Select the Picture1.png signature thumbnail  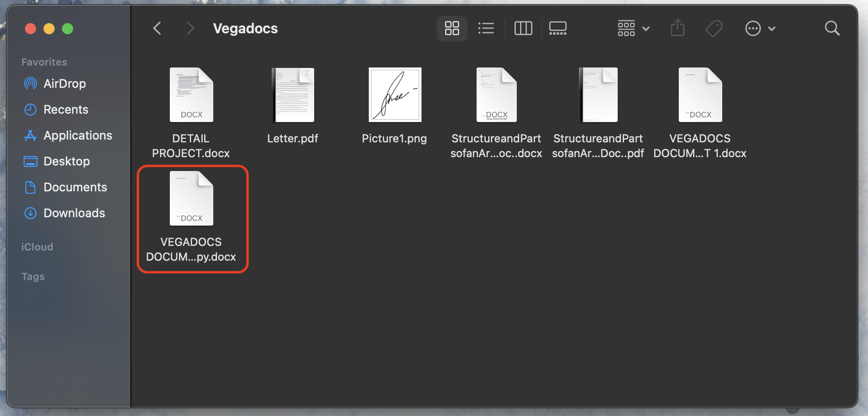tap(395, 95)
